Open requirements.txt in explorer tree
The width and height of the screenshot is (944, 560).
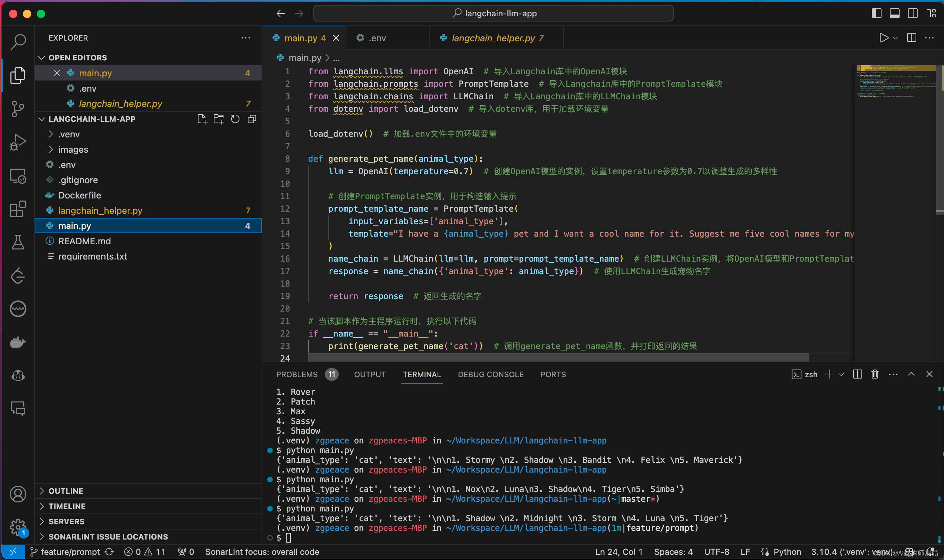point(148,257)
